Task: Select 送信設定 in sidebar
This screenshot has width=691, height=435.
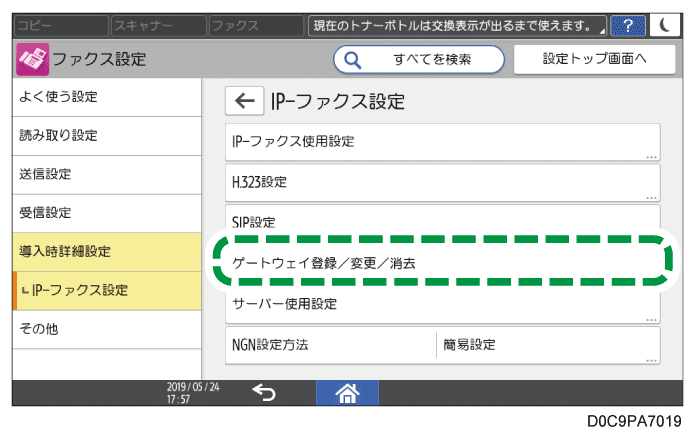Action: point(107,175)
